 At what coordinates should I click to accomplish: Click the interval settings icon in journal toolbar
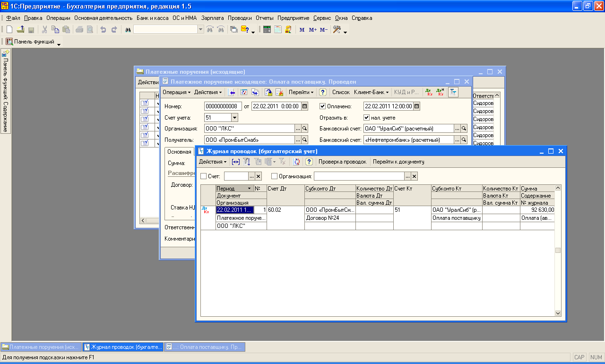click(236, 162)
